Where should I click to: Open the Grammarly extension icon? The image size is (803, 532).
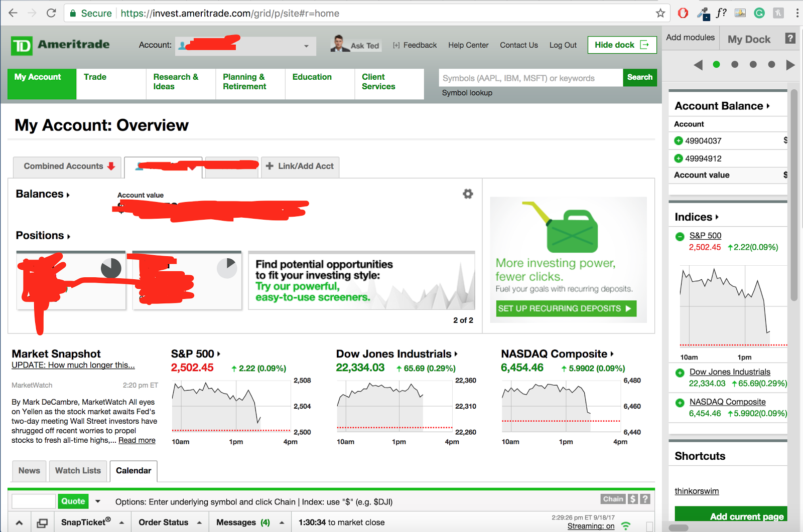[x=759, y=13]
